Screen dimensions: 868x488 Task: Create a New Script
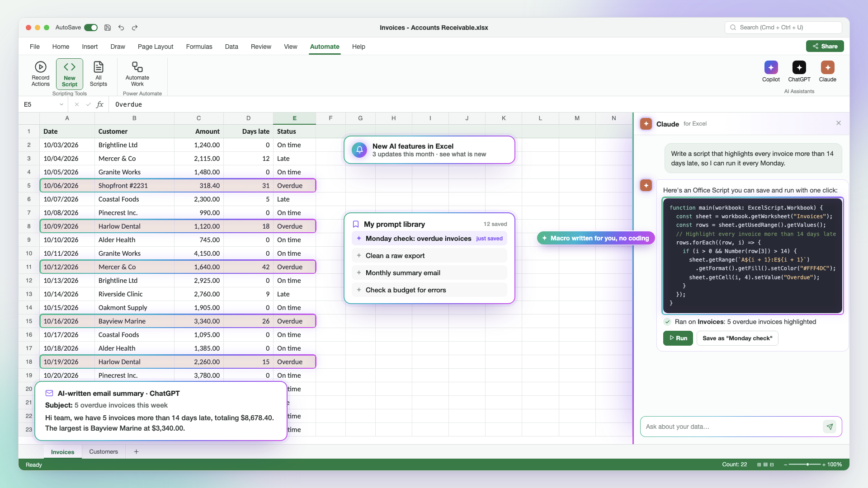click(x=70, y=74)
